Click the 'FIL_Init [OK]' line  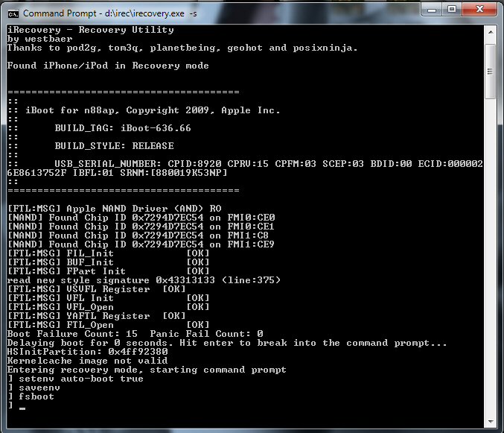(x=109, y=253)
